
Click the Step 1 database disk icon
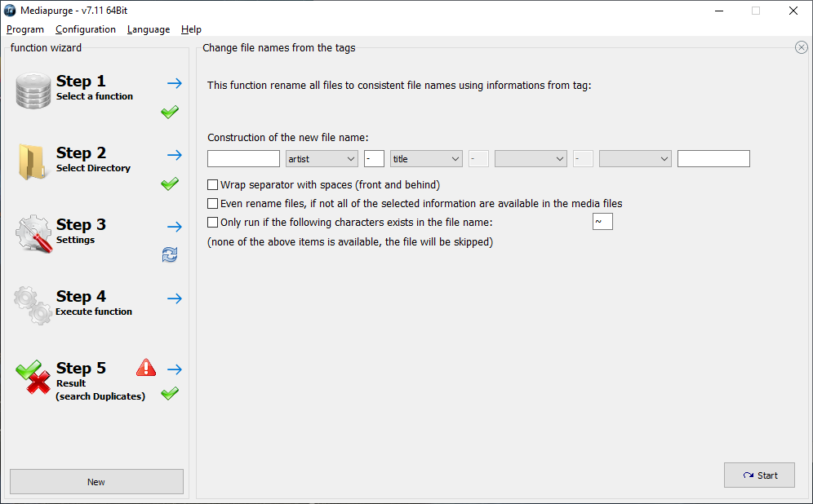coord(33,91)
